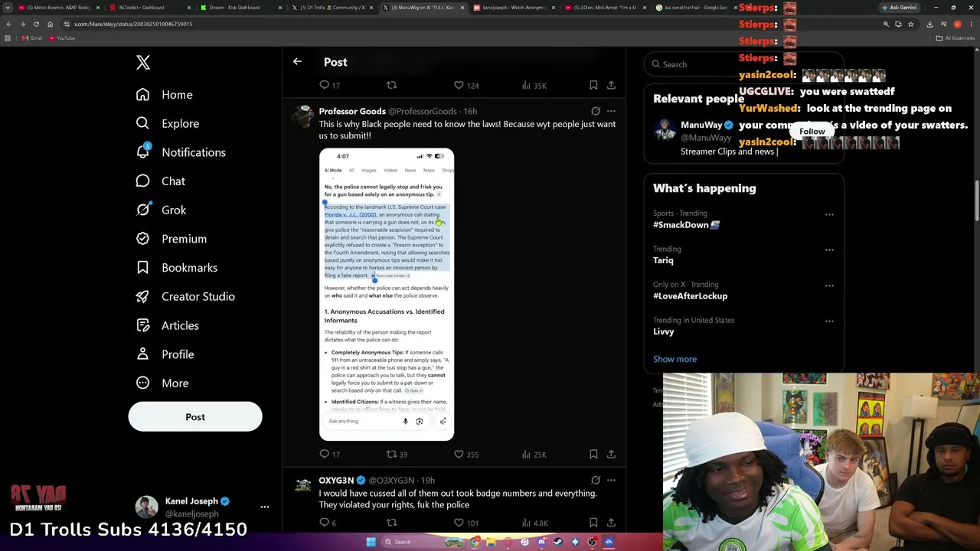Bookmark OXYG3N's post

tap(593, 523)
